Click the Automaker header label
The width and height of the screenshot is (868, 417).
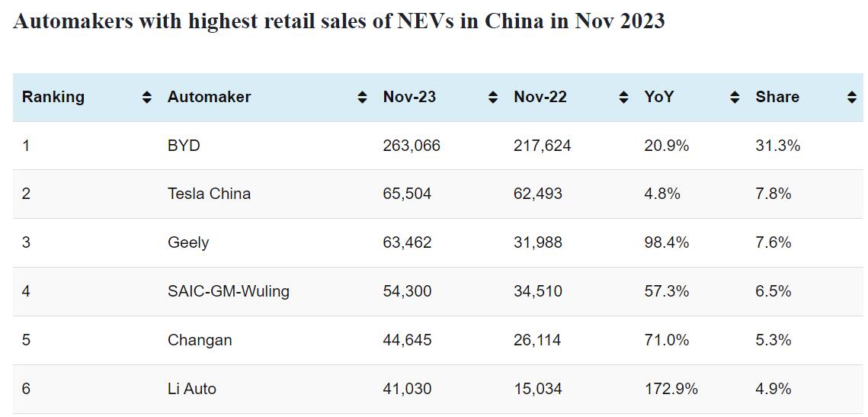[209, 97]
